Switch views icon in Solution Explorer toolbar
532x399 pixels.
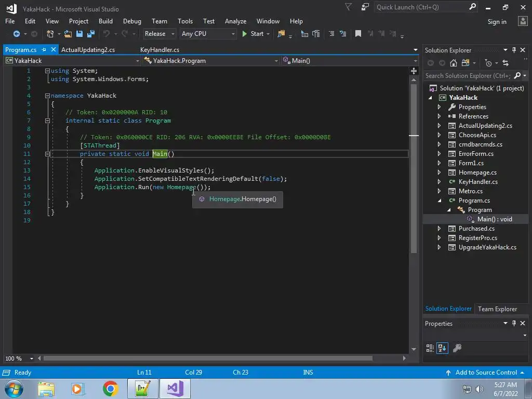(x=465, y=63)
